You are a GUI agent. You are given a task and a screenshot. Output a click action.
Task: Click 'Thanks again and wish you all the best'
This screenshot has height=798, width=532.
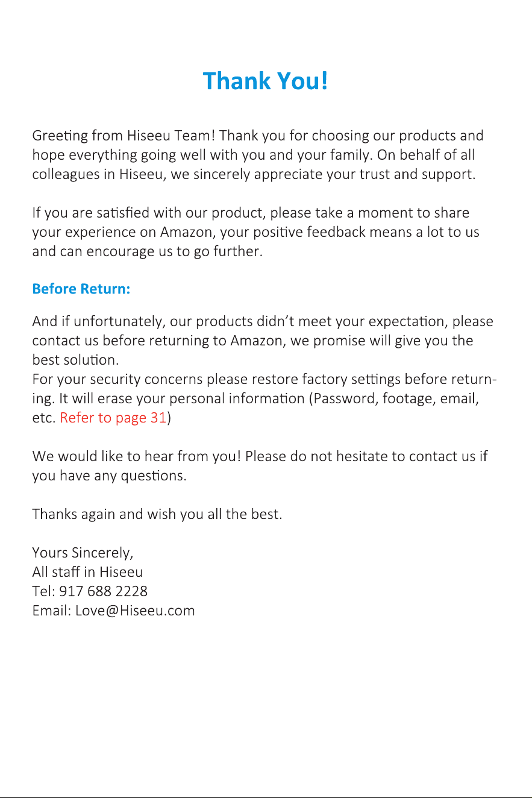[157, 515]
